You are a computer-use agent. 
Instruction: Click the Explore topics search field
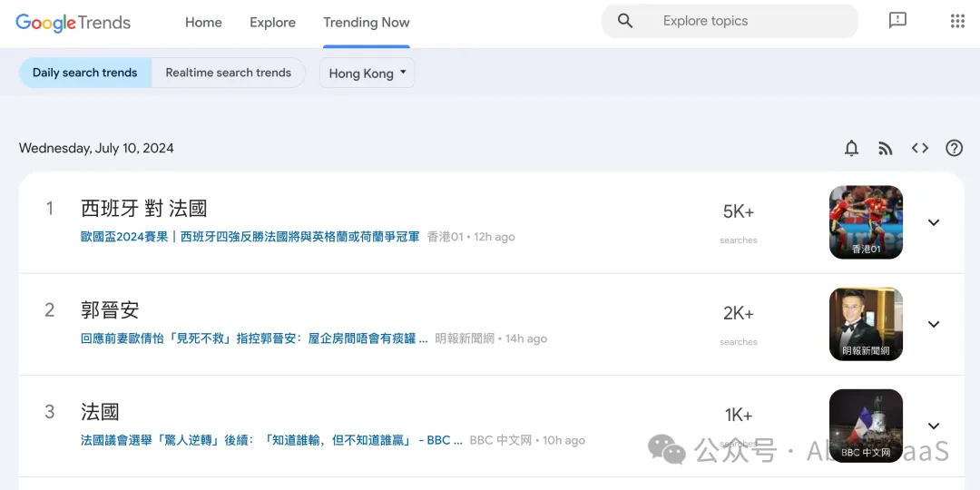point(744,21)
